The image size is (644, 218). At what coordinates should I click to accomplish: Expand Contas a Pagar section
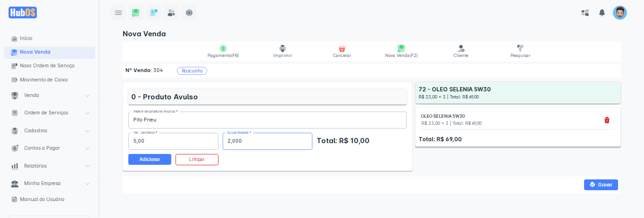tap(50, 148)
